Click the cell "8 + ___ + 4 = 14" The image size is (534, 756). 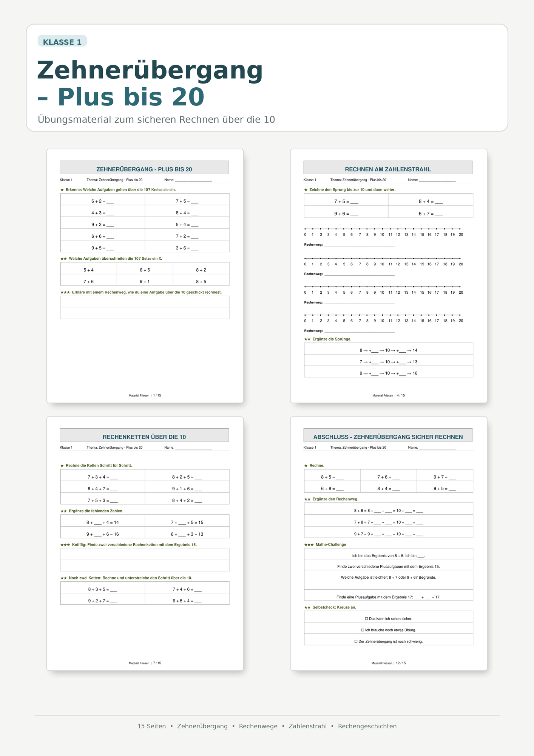(x=103, y=521)
